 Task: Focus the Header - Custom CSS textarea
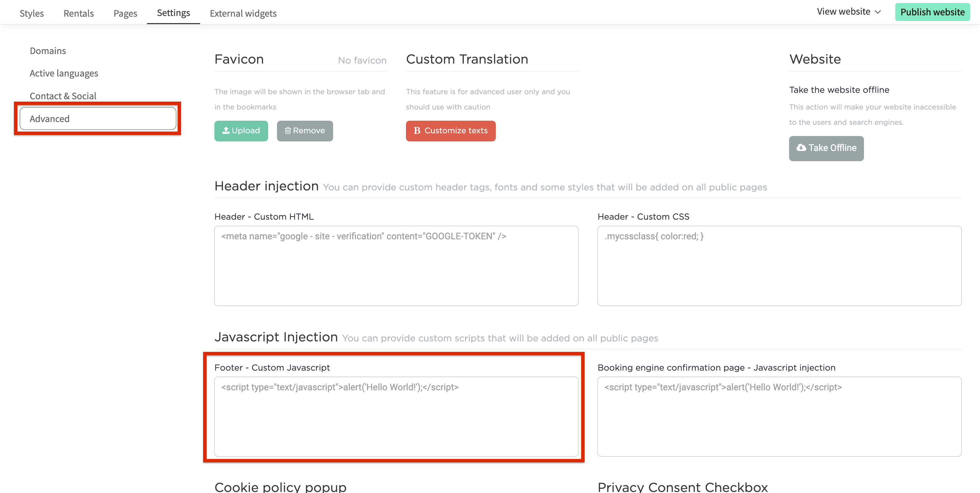click(x=779, y=266)
